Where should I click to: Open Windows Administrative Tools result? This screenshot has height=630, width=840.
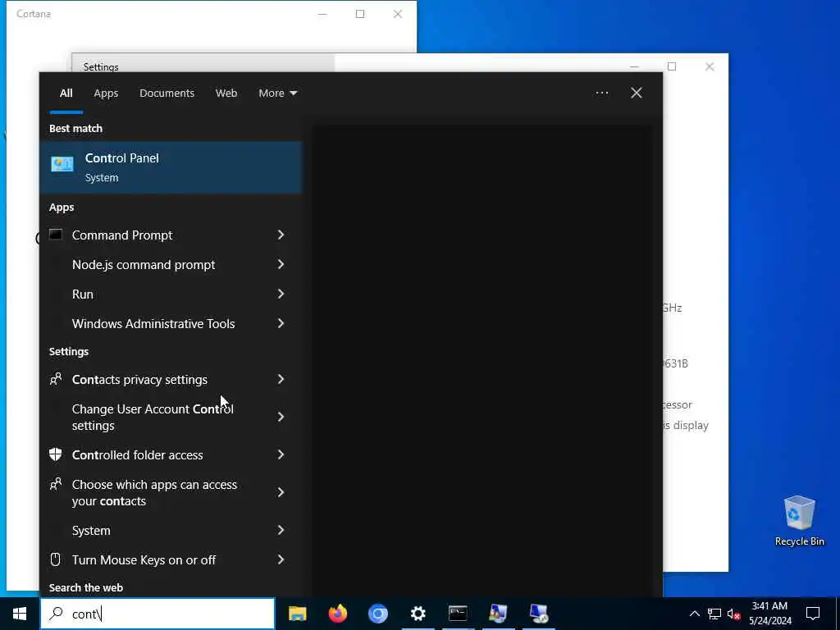tap(153, 323)
